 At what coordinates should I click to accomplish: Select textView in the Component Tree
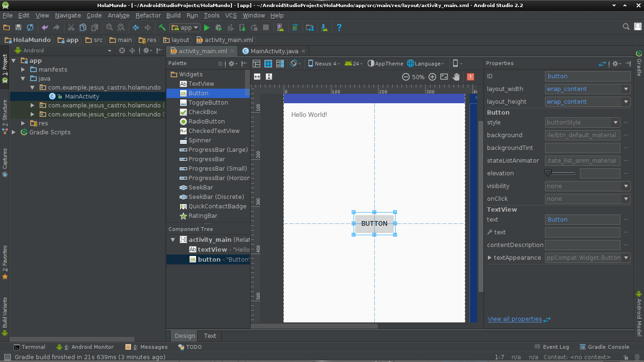pos(212,249)
